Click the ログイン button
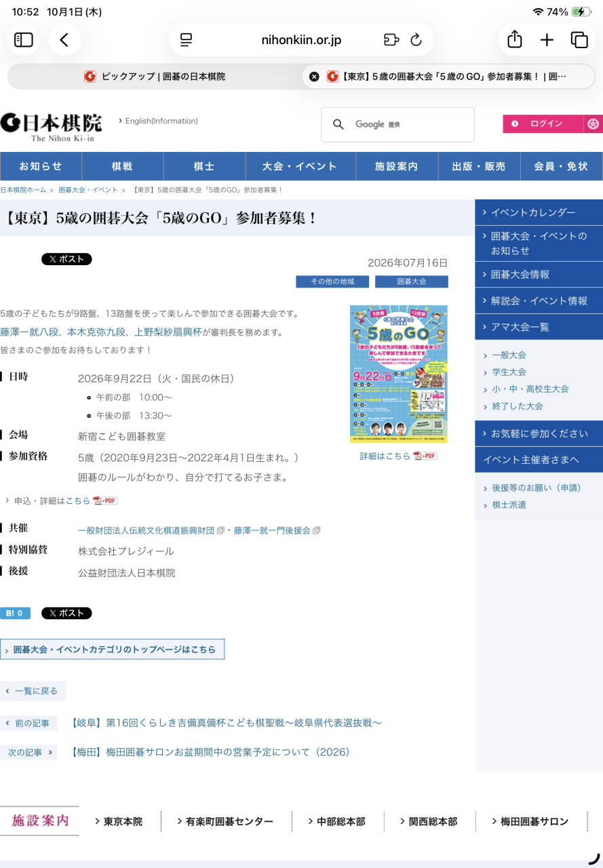The width and height of the screenshot is (603, 868). point(543,124)
